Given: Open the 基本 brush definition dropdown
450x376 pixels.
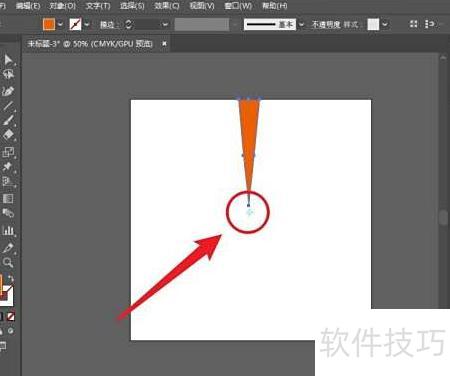Looking at the screenshot, I should pos(301,24).
